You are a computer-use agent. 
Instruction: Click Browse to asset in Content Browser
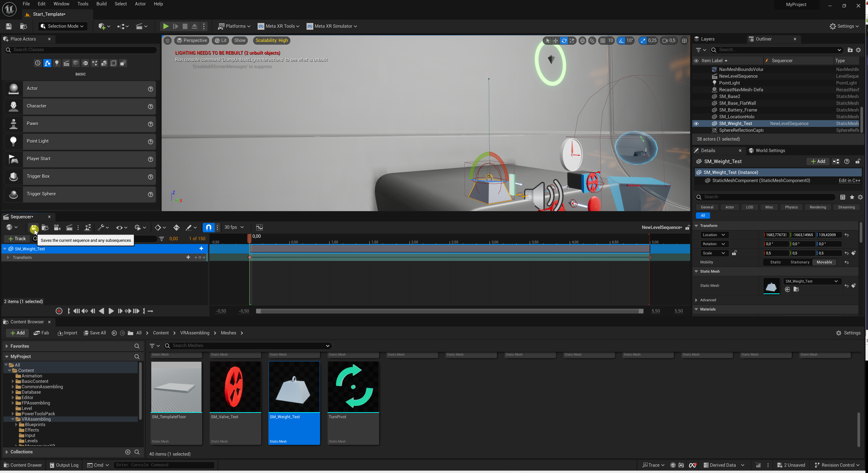click(x=796, y=289)
